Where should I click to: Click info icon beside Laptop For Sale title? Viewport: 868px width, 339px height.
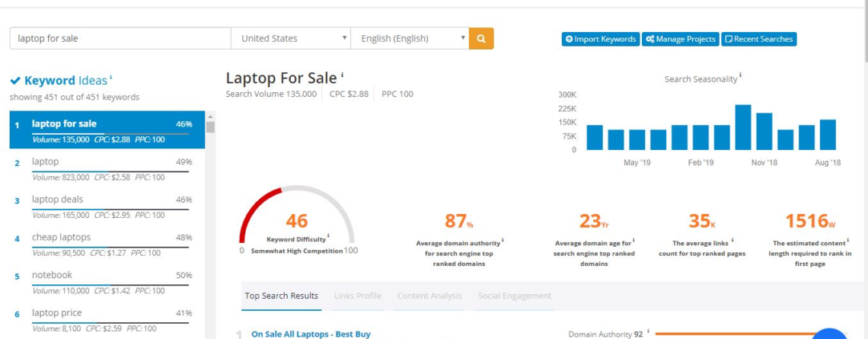(343, 75)
